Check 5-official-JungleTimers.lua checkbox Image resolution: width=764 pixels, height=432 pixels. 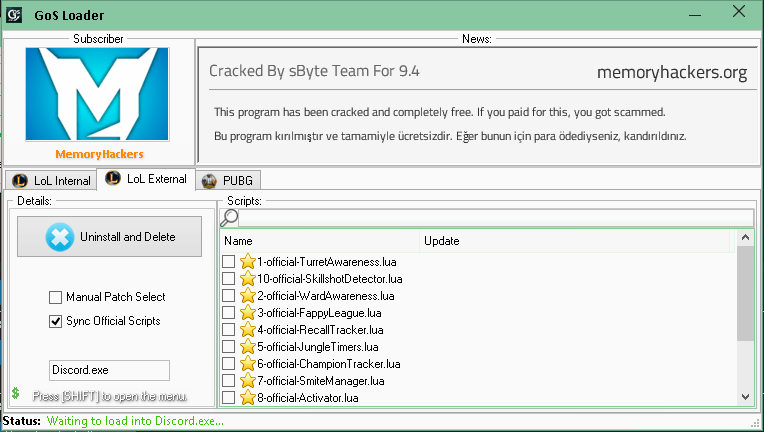pos(229,347)
